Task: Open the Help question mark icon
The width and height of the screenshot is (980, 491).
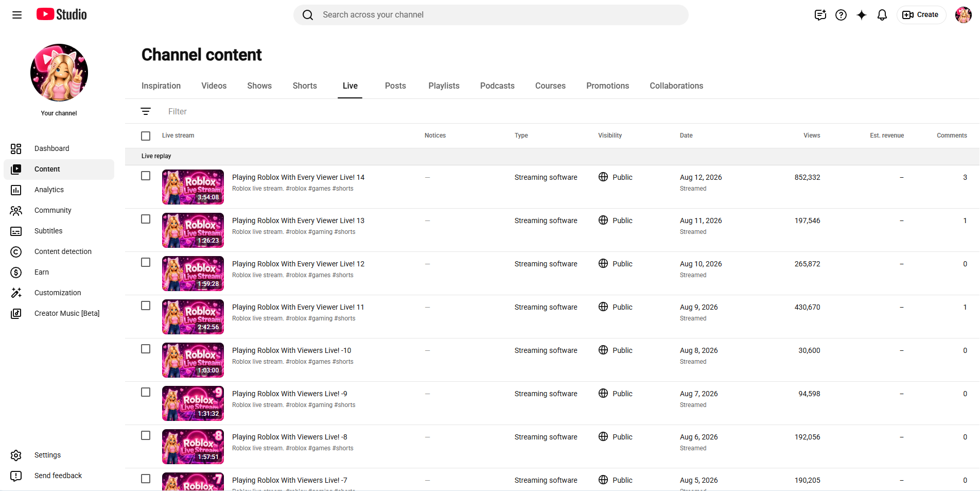Action: pyautogui.click(x=841, y=15)
